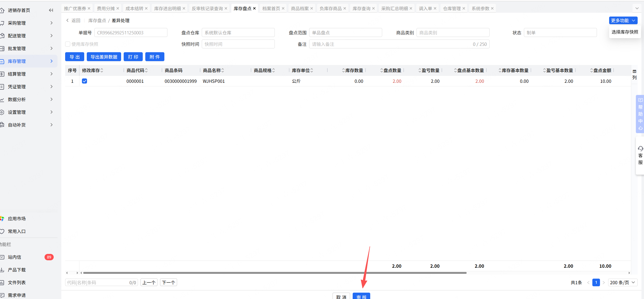Click the 列 column settings icon
This screenshot has height=299, width=644.
[x=634, y=74]
